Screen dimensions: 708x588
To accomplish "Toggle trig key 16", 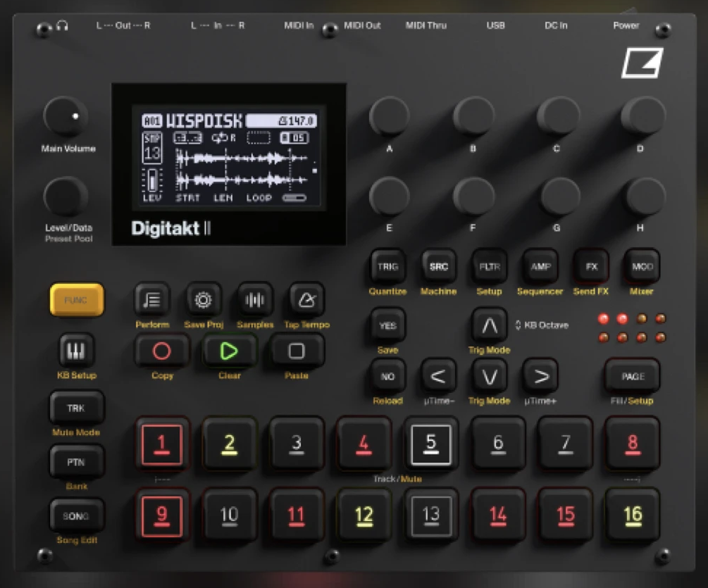I will [633, 516].
